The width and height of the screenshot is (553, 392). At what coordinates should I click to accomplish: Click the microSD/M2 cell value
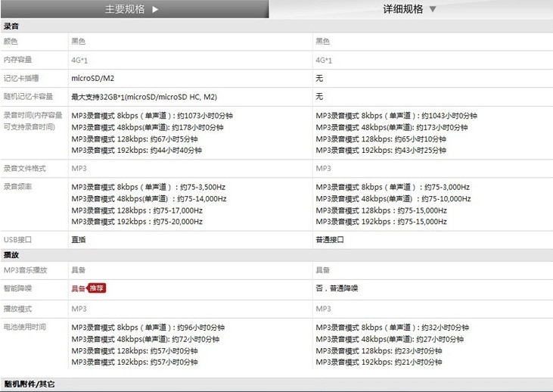click(92, 78)
